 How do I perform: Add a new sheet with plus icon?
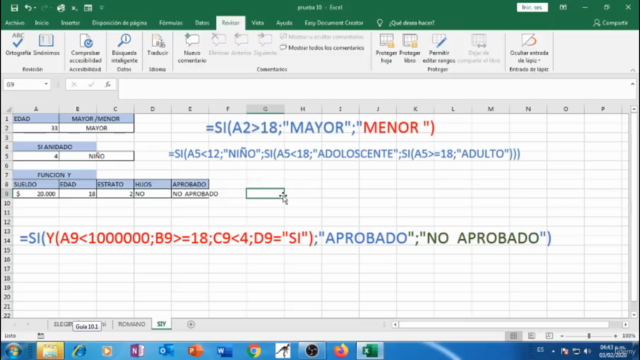pyautogui.click(x=191, y=324)
